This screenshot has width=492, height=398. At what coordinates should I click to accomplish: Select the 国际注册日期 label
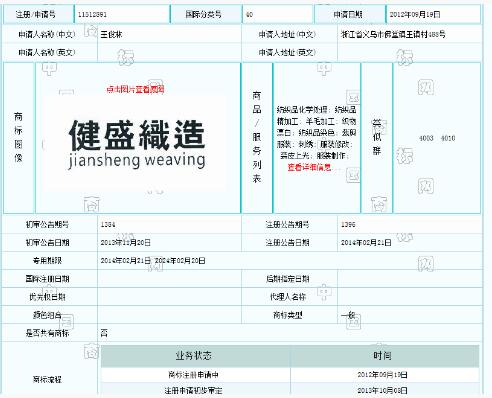(x=47, y=279)
